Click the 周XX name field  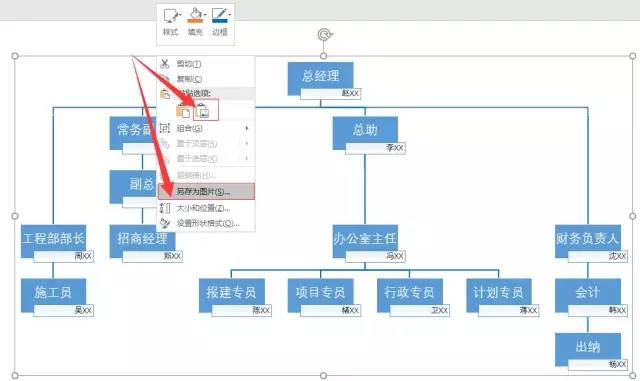64,256
